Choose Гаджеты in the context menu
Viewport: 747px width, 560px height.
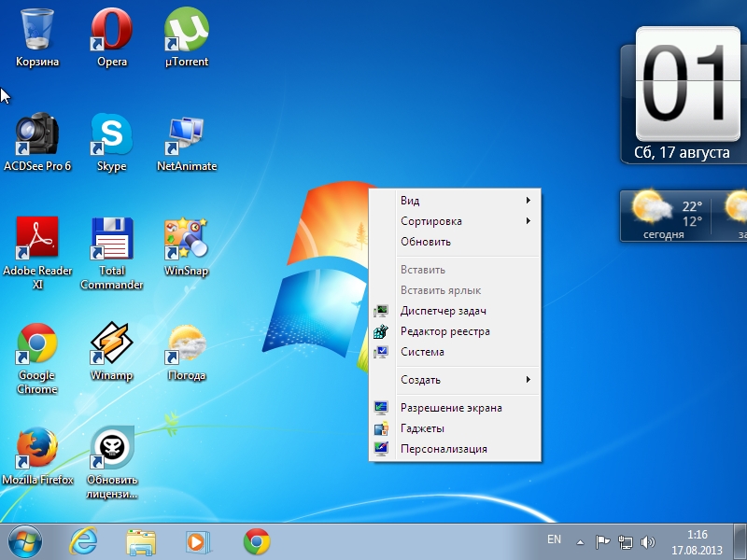coord(455,428)
